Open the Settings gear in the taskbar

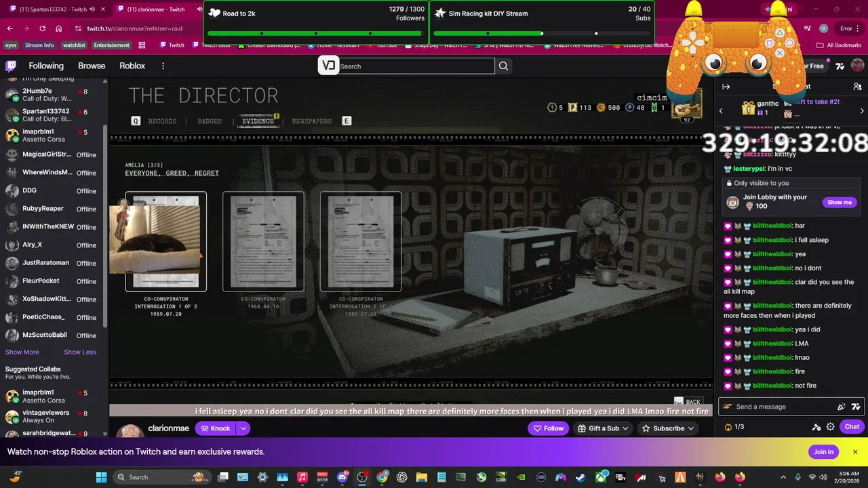click(262, 477)
